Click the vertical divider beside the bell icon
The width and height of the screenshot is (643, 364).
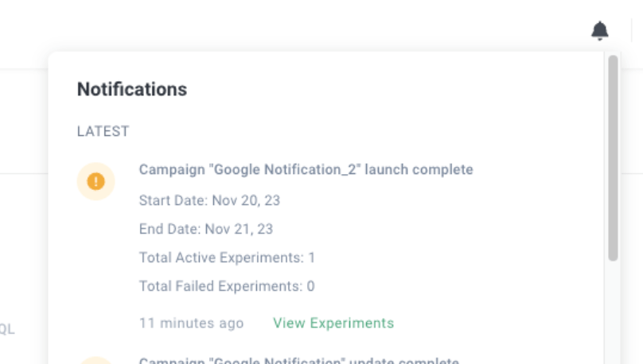click(x=632, y=29)
